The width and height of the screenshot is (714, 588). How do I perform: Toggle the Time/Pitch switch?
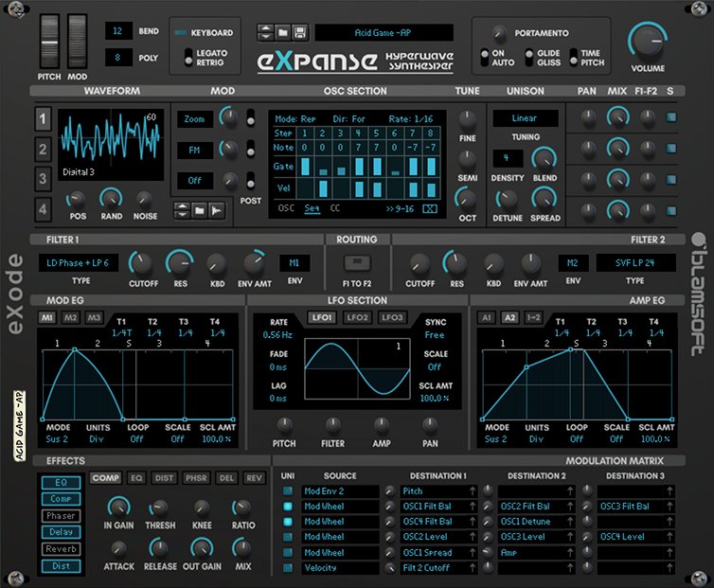(x=573, y=58)
